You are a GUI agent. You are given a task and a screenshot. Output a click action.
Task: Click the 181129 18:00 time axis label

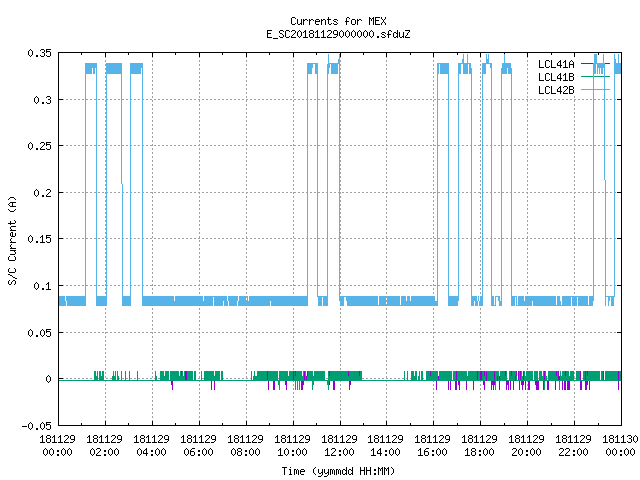[x=479, y=446]
